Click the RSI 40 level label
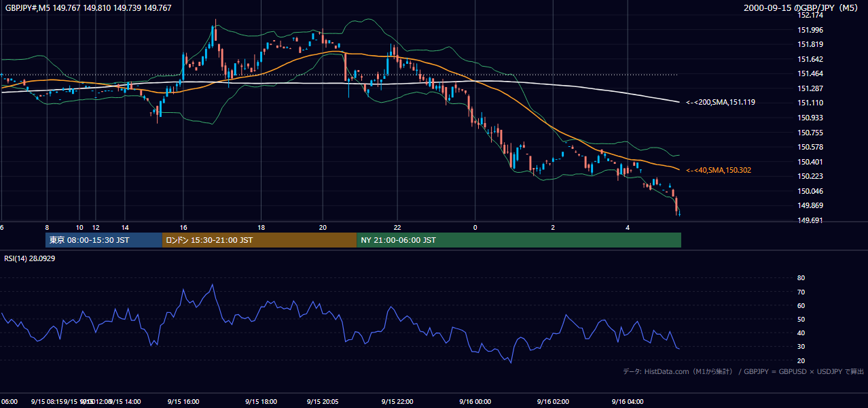The height and width of the screenshot is (408, 868). [801, 333]
